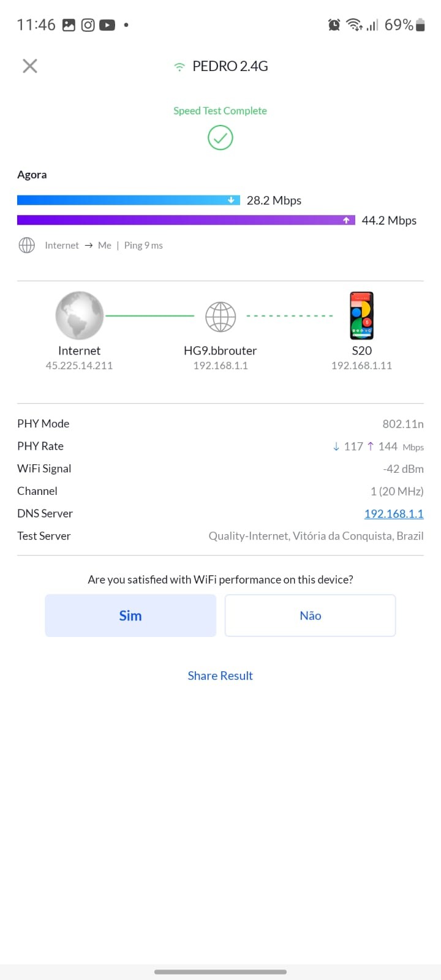Tap the Android home gesture bar
Image resolution: width=441 pixels, height=980 pixels.
221,971
